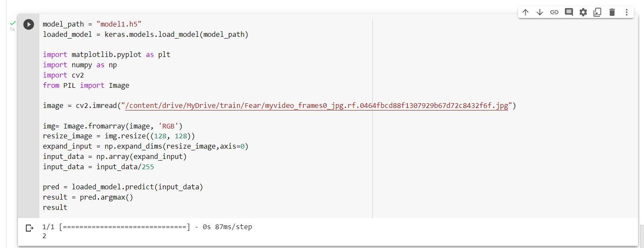Click the green execution checkmark status
The height and width of the screenshot is (248, 644).
point(12,23)
